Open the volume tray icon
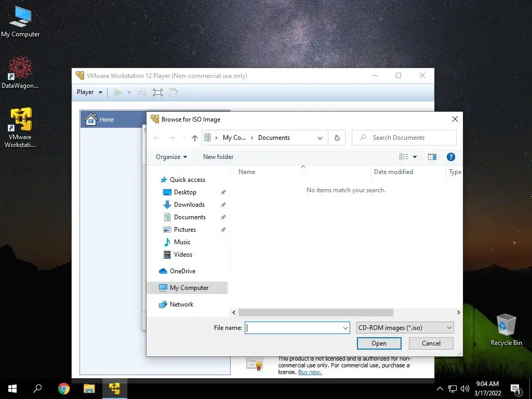 pyautogui.click(x=465, y=389)
